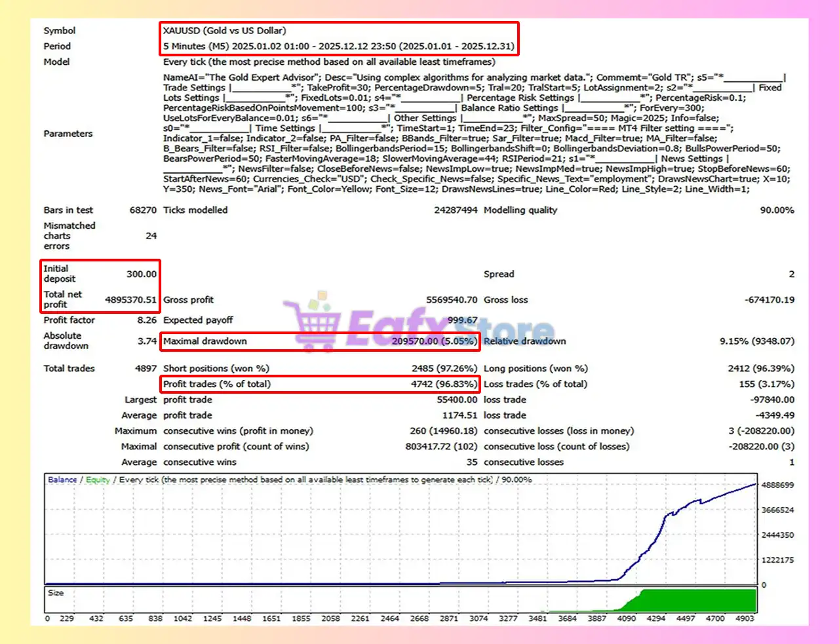Viewport: 839px width, 644px height.
Task: Select the Profit factor value 8.26
Action: [x=147, y=320]
